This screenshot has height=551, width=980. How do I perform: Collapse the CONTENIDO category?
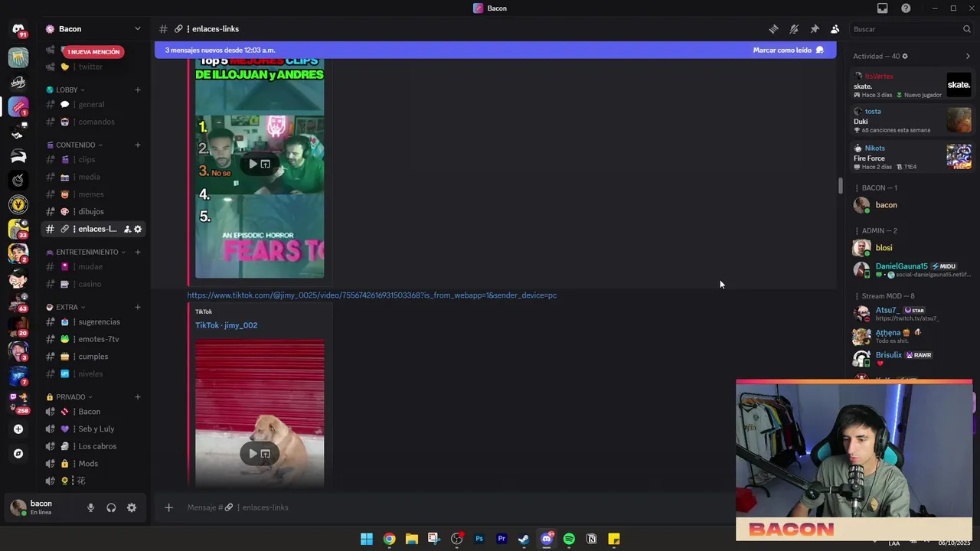click(75, 145)
